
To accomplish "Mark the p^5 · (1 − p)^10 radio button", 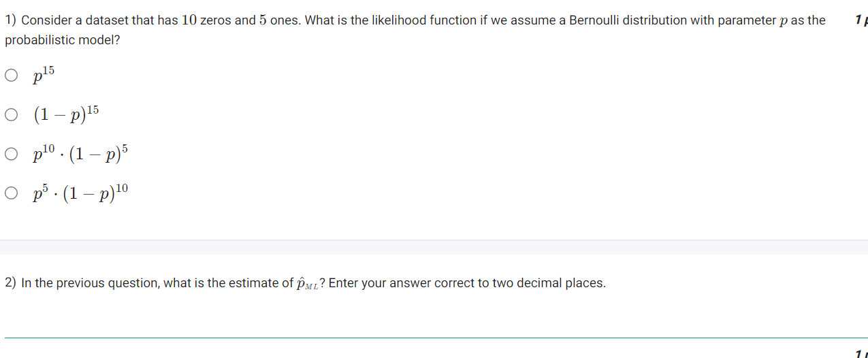I will 11,193.
